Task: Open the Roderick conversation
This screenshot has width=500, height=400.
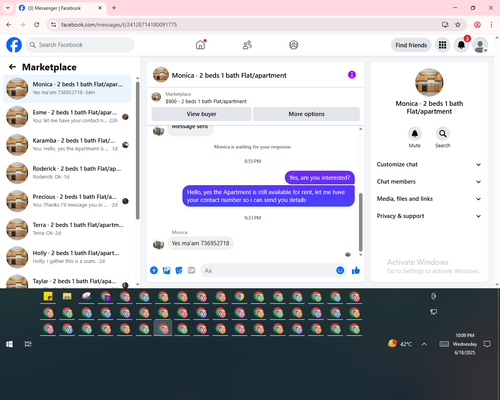Action: click(68, 173)
